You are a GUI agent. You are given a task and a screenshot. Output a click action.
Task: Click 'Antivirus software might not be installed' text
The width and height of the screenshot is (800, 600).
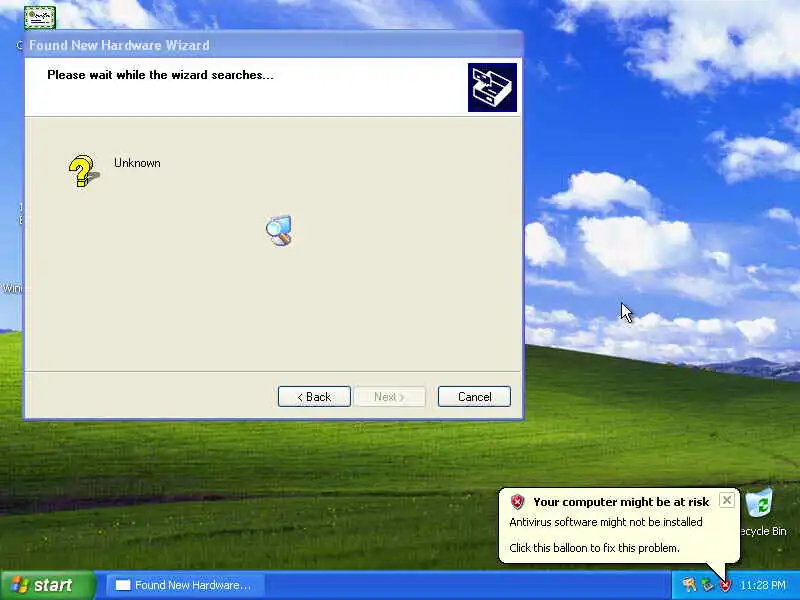606,522
